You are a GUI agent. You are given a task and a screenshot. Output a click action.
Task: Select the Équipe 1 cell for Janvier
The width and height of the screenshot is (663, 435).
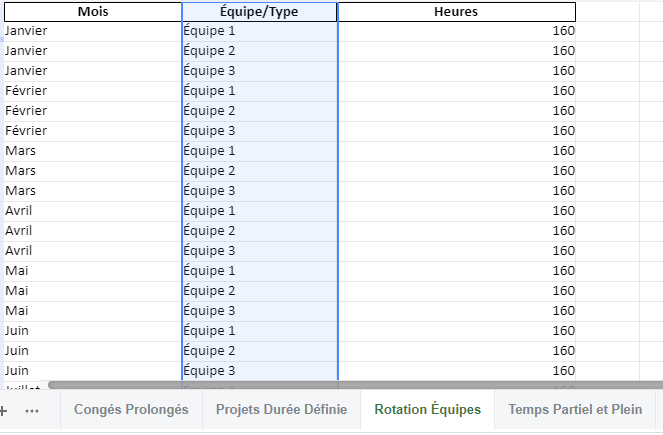pyautogui.click(x=260, y=31)
